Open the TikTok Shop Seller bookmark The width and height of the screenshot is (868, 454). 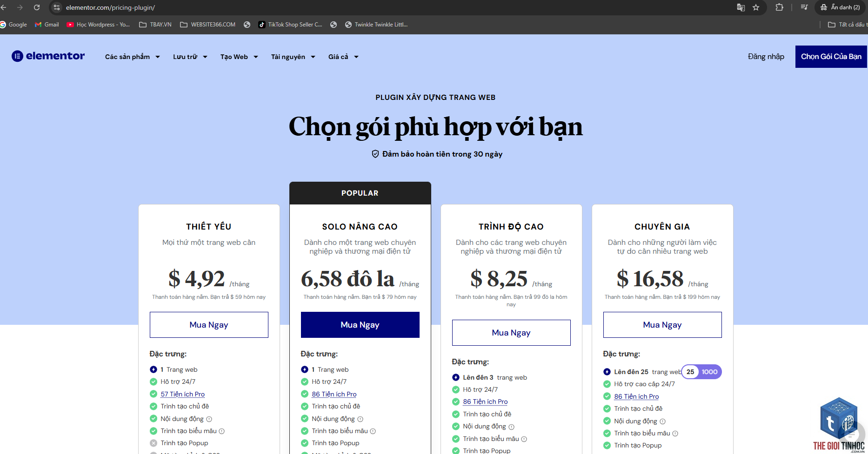pyautogui.click(x=290, y=25)
